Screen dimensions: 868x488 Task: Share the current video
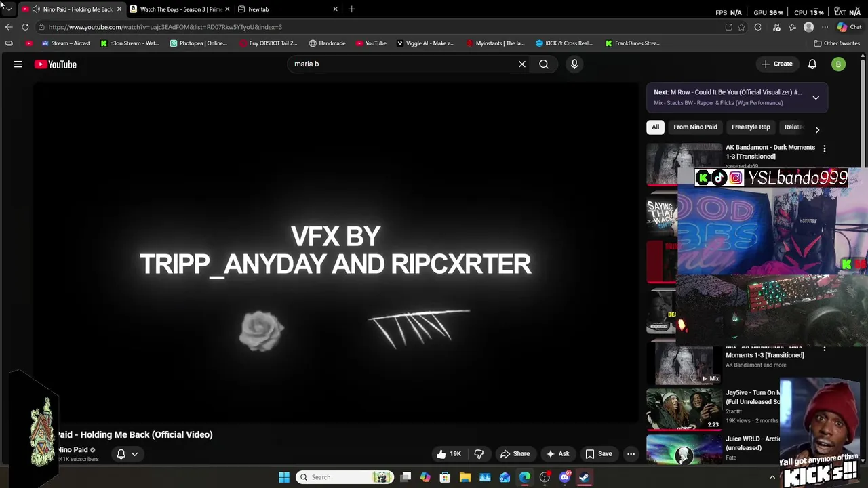515,454
